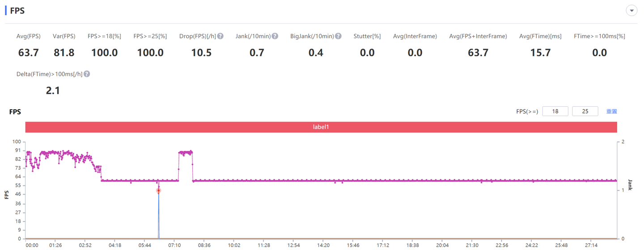Click the Avg(FPS+InterFrame) label
The width and height of the screenshot is (644, 250).
(x=478, y=36)
